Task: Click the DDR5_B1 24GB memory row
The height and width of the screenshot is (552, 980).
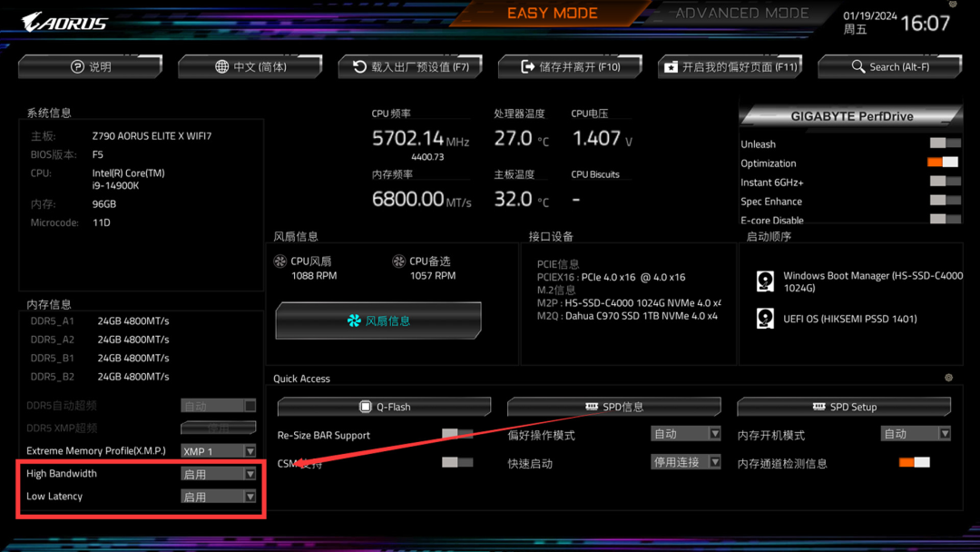Action: coord(100,359)
